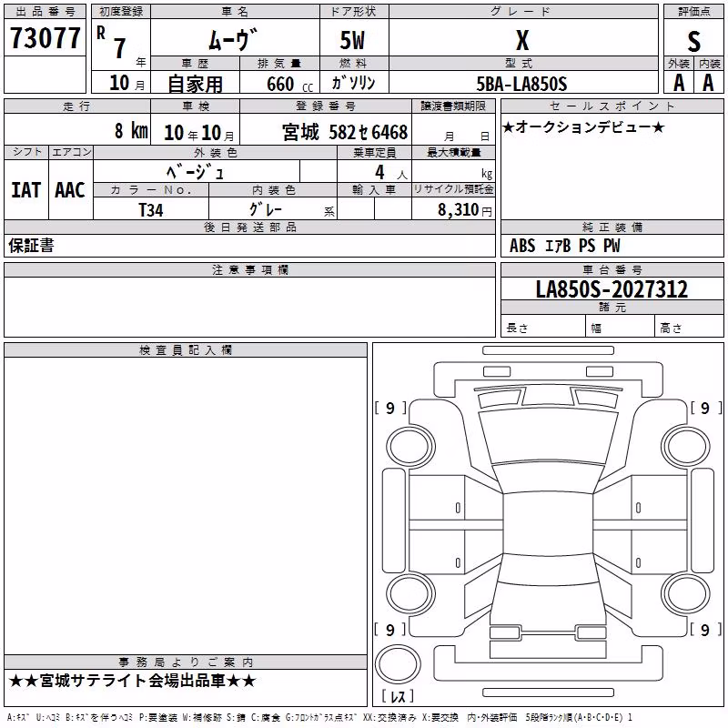The image size is (728, 728).
Task: Click the リサイクル預託金 header
Action: [x=453, y=189]
